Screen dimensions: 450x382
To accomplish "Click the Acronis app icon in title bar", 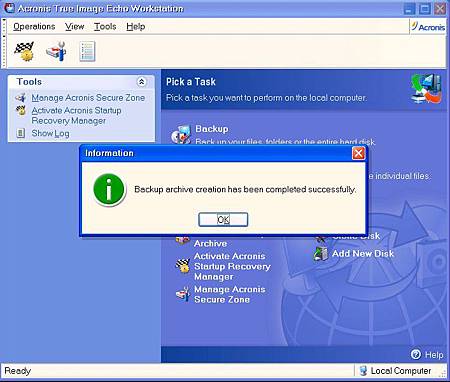I will 9,8.
